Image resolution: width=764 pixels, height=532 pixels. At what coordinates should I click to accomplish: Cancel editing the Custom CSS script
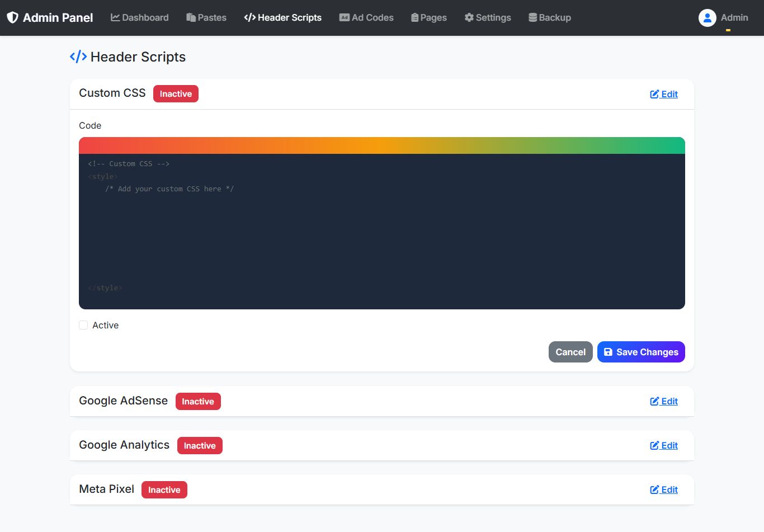570,352
